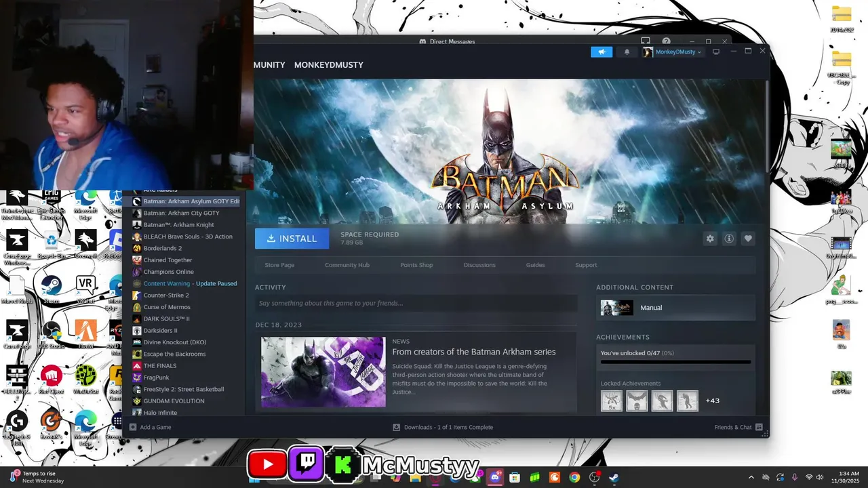Open the Manual additional content
Screen dimensions: 868x488
675,308
